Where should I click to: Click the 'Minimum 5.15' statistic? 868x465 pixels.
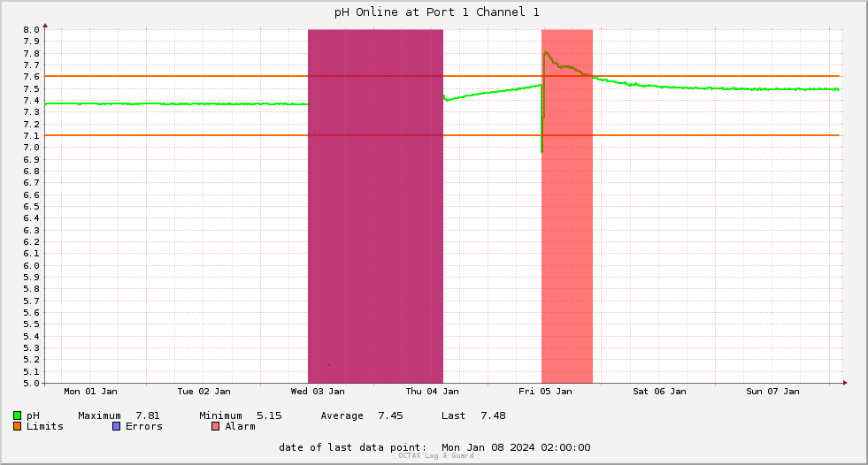tap(241, 415)
